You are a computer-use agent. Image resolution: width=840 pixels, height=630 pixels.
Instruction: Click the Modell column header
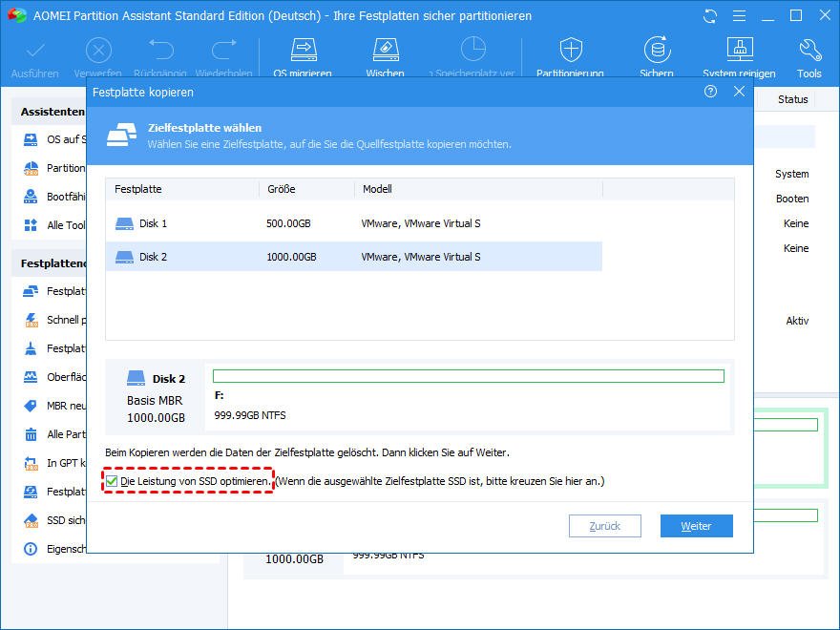click(478, 189)
